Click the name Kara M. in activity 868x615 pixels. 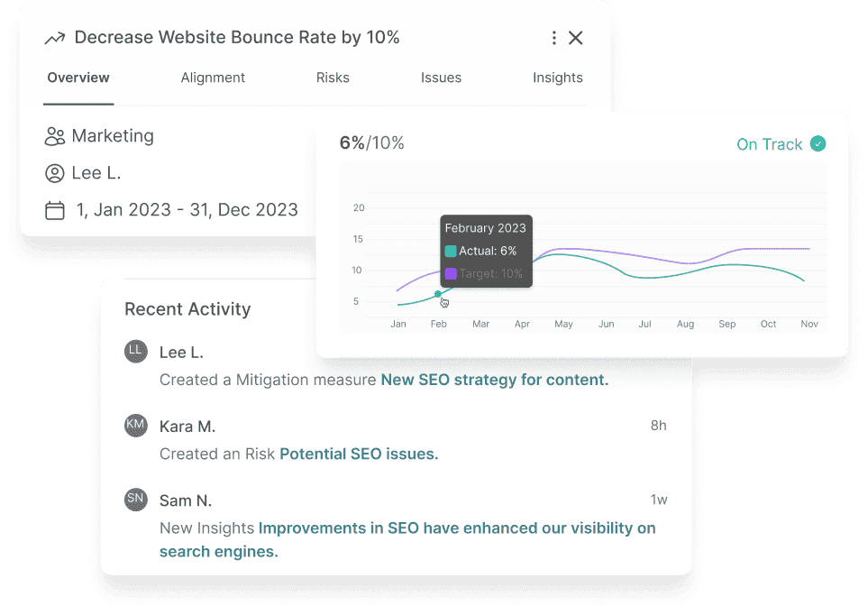click(187, 427)
